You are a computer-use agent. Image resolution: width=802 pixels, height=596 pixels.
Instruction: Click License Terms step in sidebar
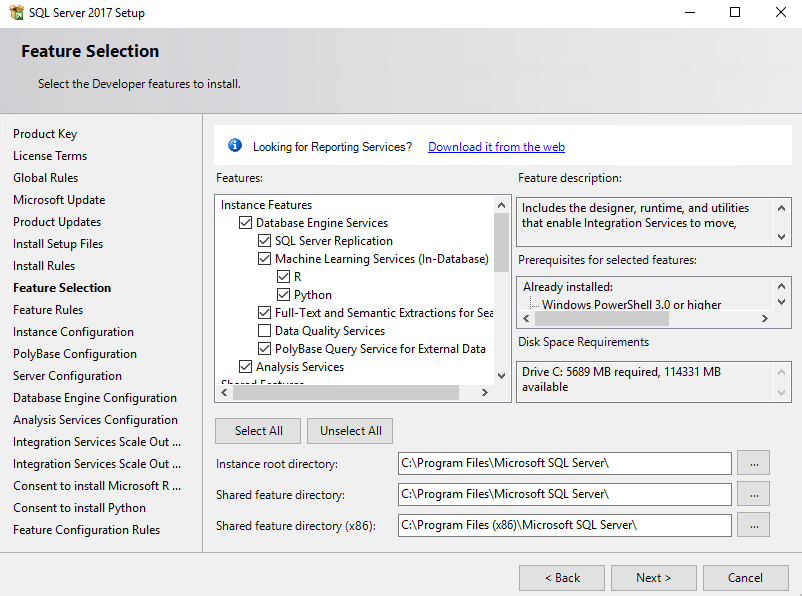50,156
